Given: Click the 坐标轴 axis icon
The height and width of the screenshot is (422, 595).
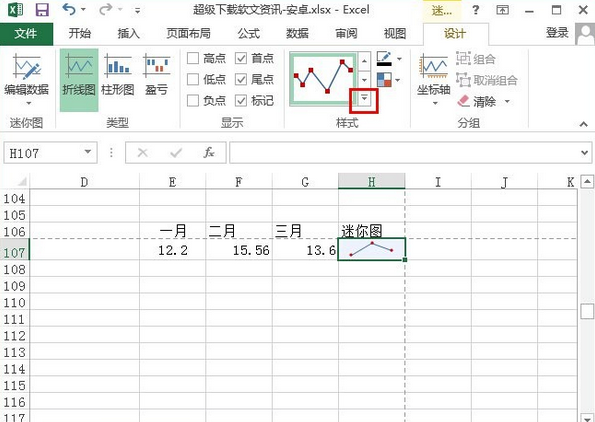Looking at the screenshot, I should (434, 67).
